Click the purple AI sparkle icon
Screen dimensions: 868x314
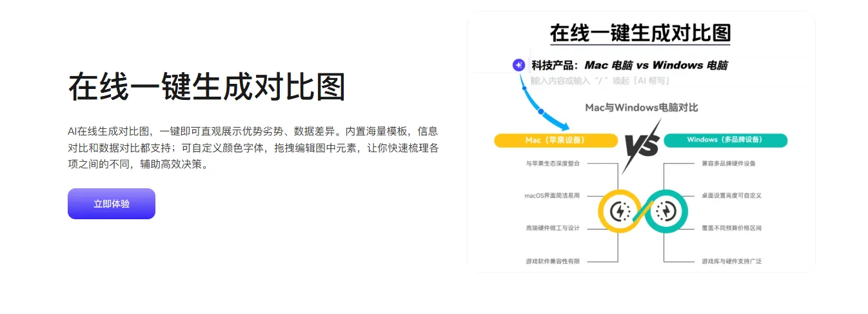tap(518, 65)
